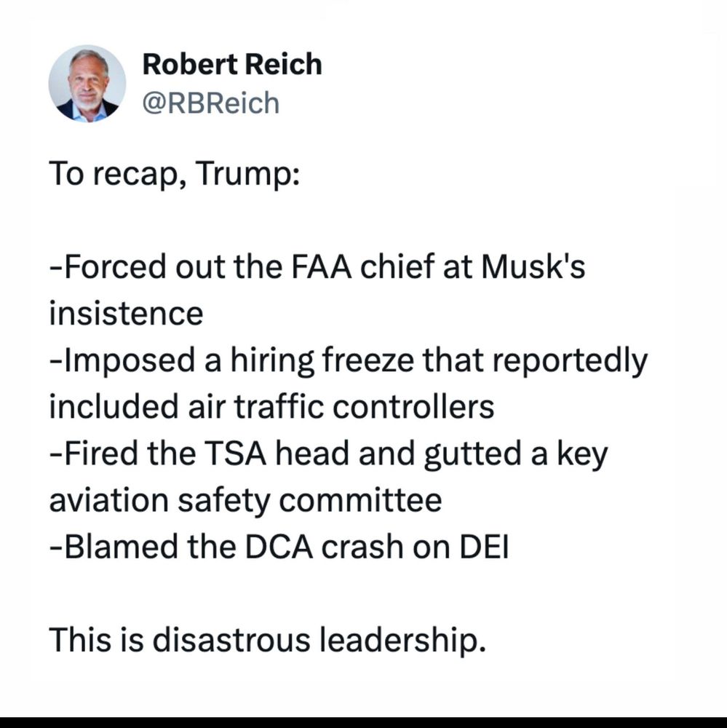This screenshot has width=727, height=728.
Task: Click the word 'reportedly' in the tweet
Action: [x=570, y=362]
